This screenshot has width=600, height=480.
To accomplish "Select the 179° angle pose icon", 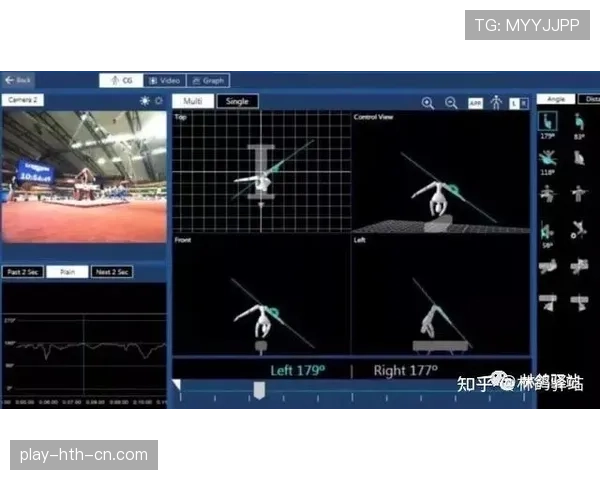I will [x=548, y=122].
